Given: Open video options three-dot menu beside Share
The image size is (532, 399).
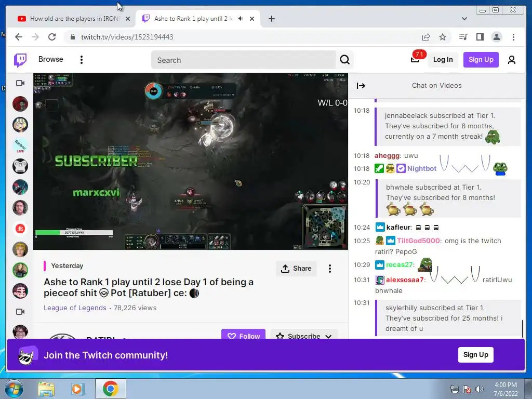Looking at the screenshot, I should pos(330,269).
